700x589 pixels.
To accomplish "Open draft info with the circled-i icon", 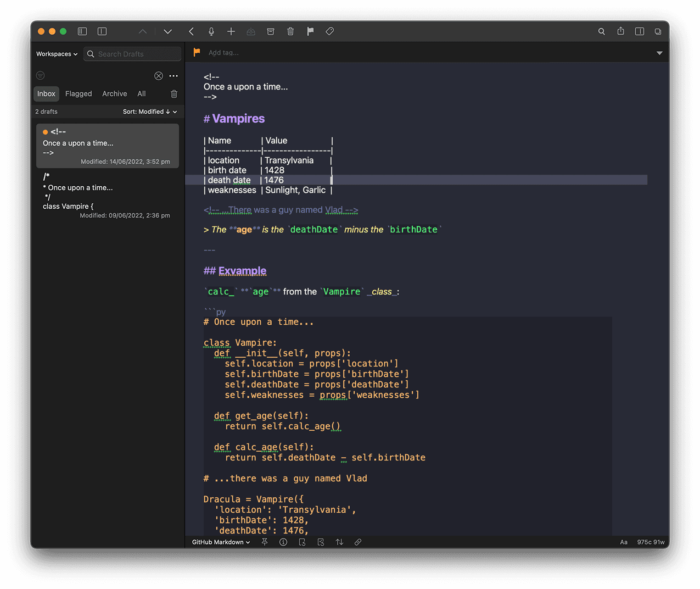I will (283, 542).
